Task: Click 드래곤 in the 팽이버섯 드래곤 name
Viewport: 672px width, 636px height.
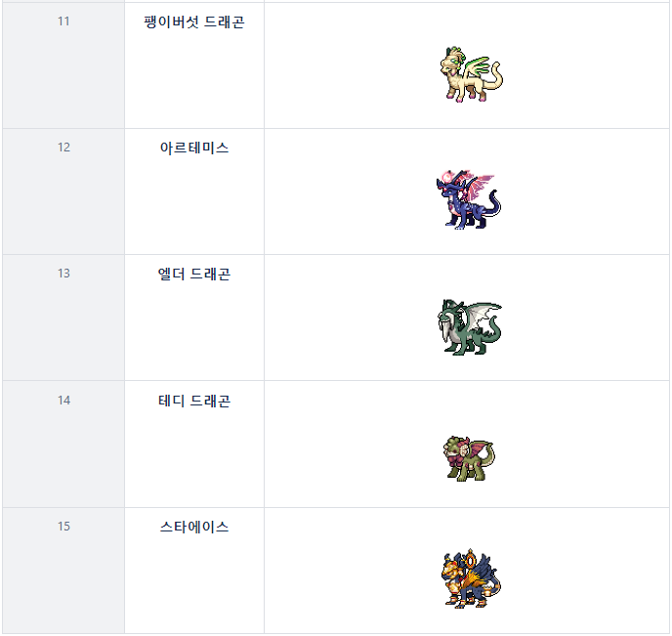Action: tap(225, 21)
